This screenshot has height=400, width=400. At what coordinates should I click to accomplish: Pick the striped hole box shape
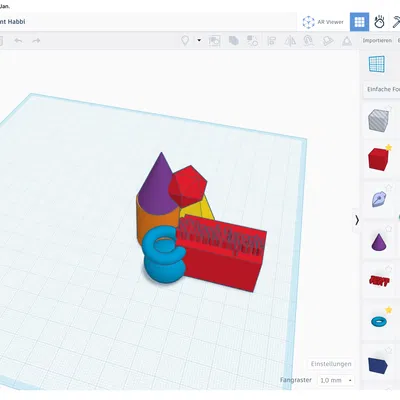[378, 120]
